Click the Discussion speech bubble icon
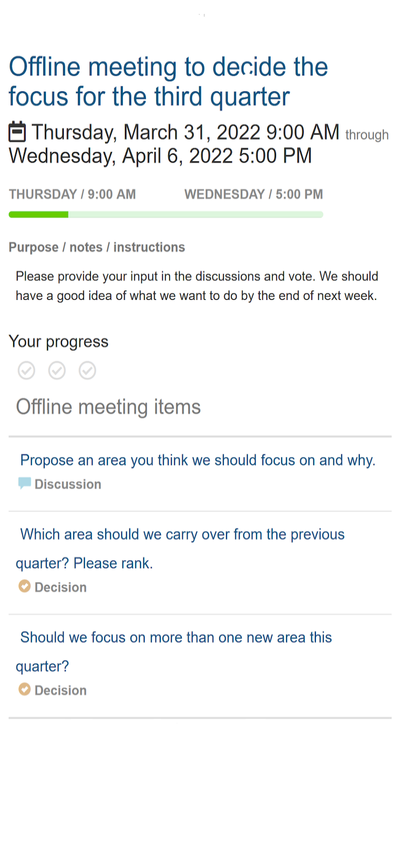Viewport: 401px width, 868px height. pos(25,484)
